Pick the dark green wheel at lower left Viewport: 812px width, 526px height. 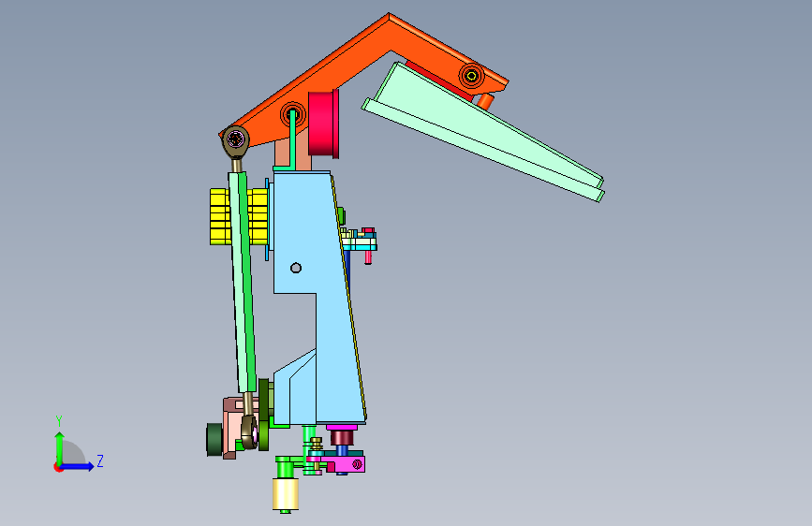tap(214, 440)
